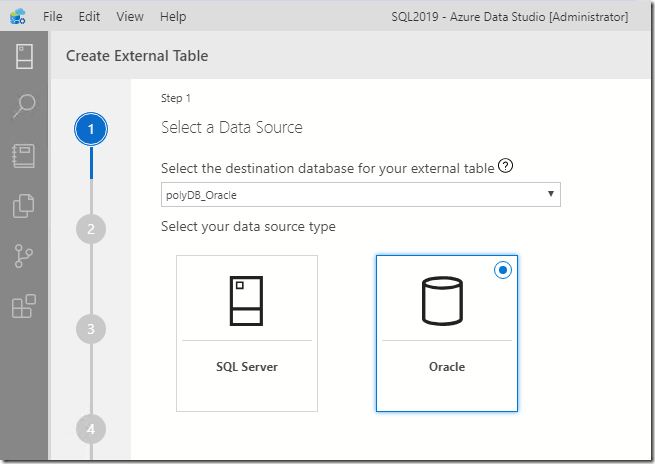Open the Source Control branch icon
The image size is (655, 464).
tap(24, 256)
